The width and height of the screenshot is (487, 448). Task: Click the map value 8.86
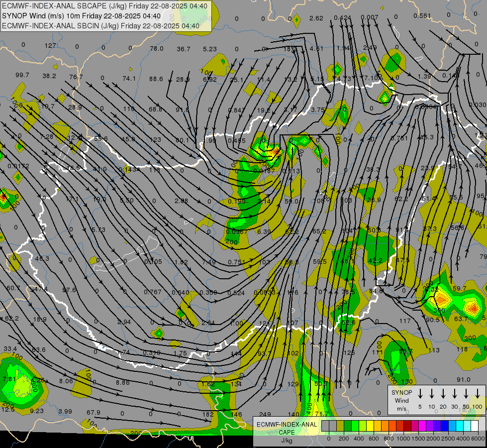click(x=123, y=382)
